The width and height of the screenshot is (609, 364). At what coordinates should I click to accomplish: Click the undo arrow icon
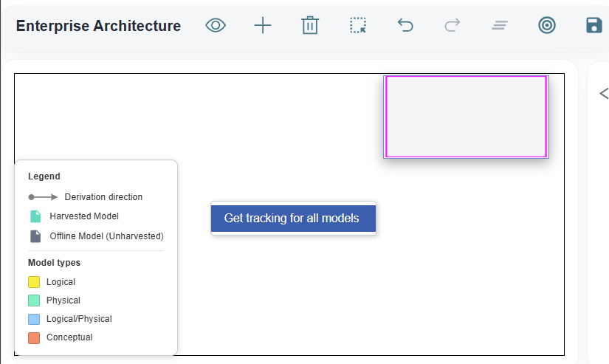pyautogui.click(x=405, y=26)
